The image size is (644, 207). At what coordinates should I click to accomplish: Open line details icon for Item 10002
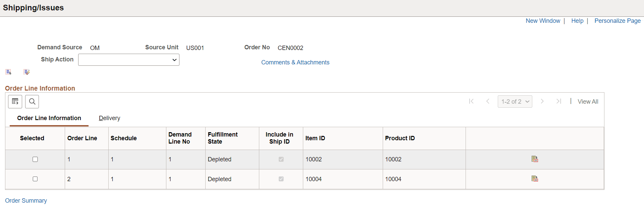click(535, 159)
